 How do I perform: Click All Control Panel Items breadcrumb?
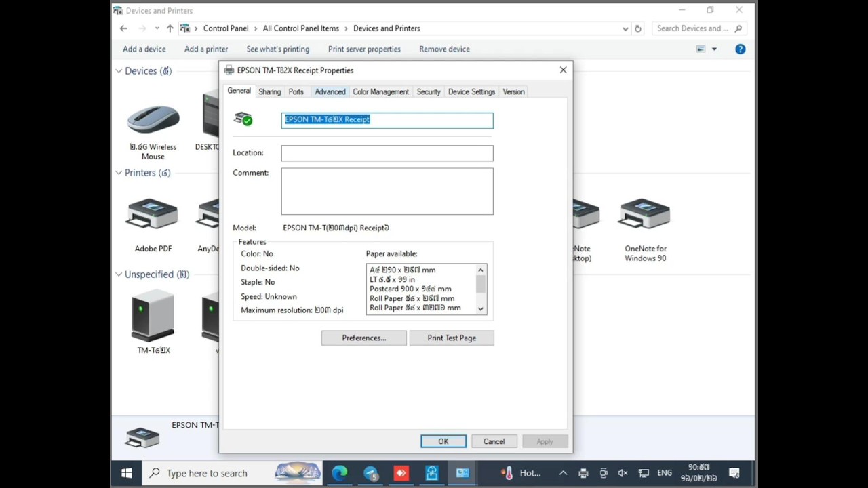301,28
